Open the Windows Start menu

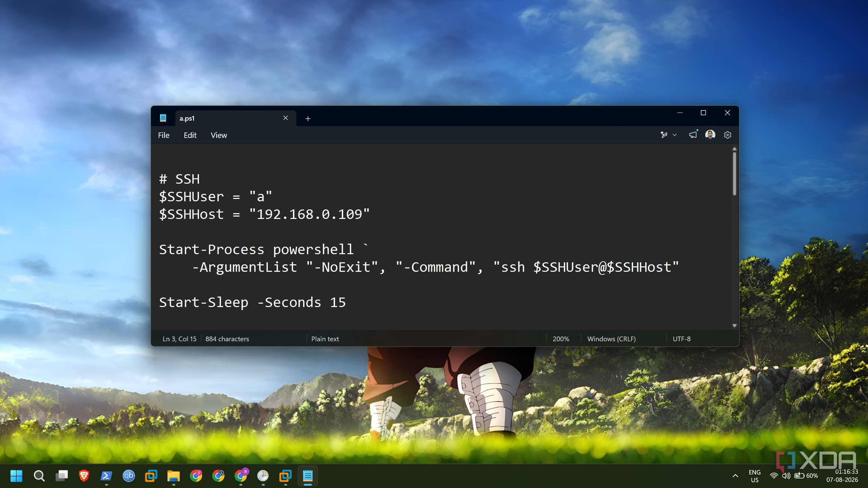pos(16,476)
